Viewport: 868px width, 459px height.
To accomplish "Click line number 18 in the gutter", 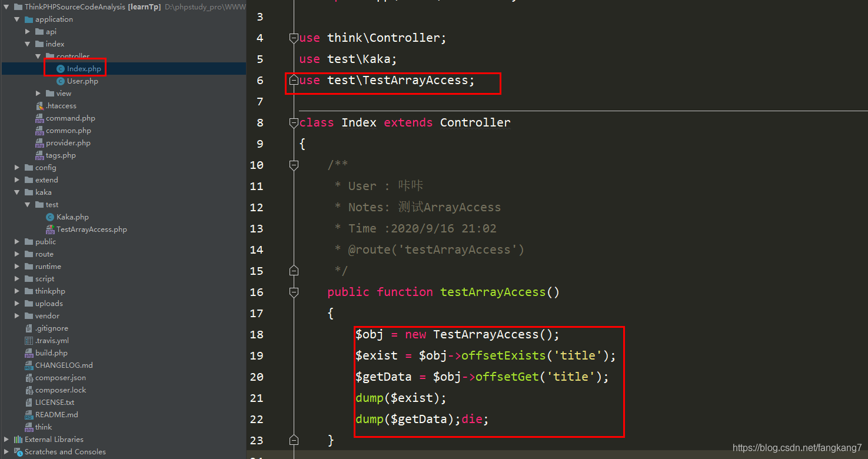I will pyautogui.click(x=257, y=335).
